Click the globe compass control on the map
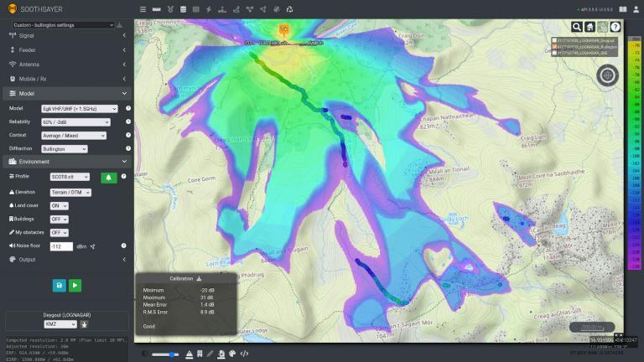Screen dimensions: 644x362 [607, 75]
